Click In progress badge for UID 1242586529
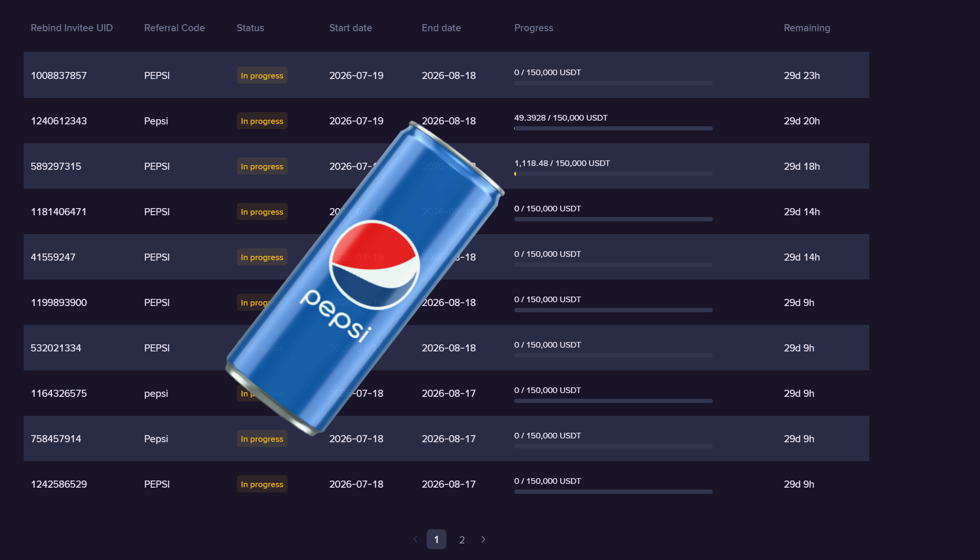980x560 pixels. [262, 484]
